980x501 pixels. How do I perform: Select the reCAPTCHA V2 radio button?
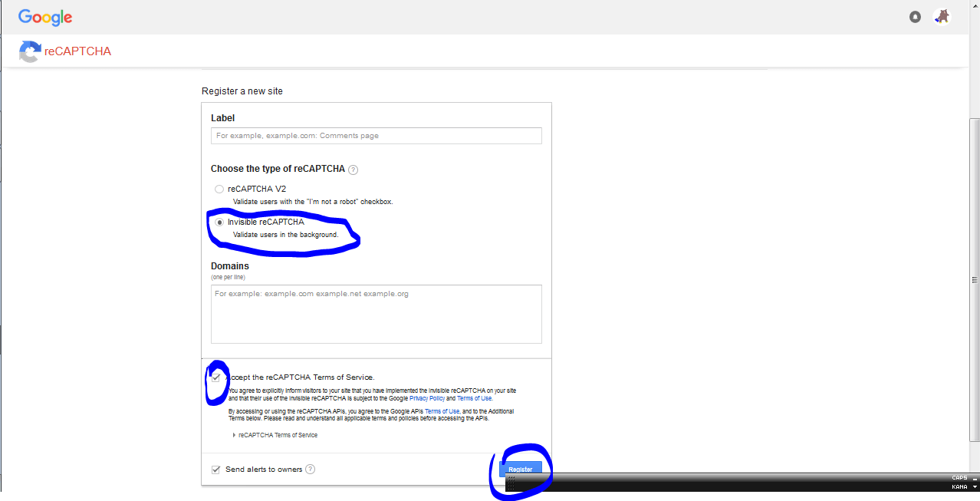(219, 189)
